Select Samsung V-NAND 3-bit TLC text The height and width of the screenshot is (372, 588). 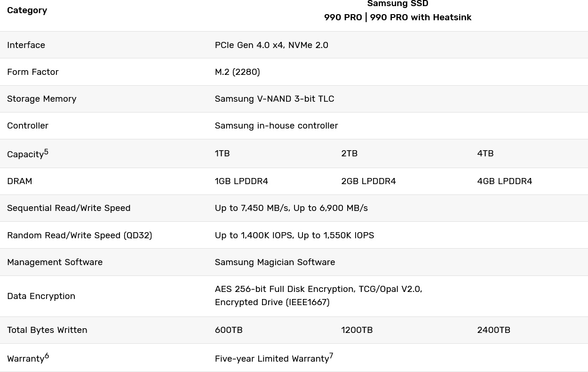point(274,99)
